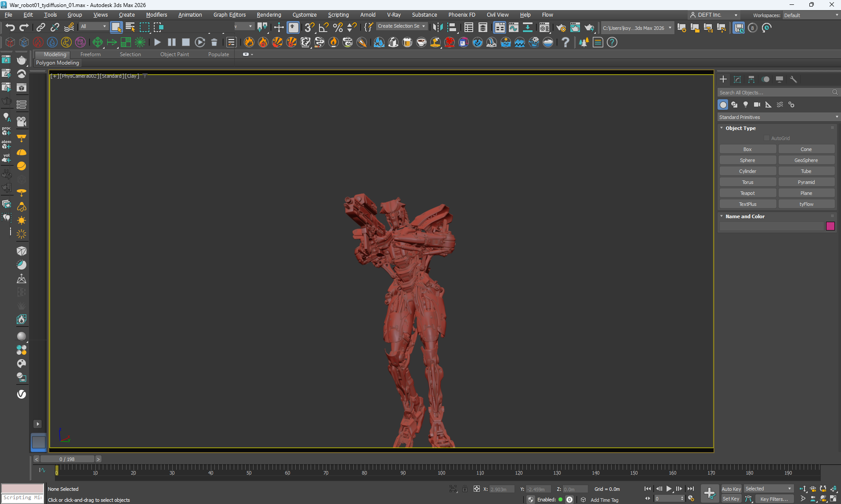The image size is (841, 504).
Task: Click the Mirror tool icon
Action: point(438,27)
